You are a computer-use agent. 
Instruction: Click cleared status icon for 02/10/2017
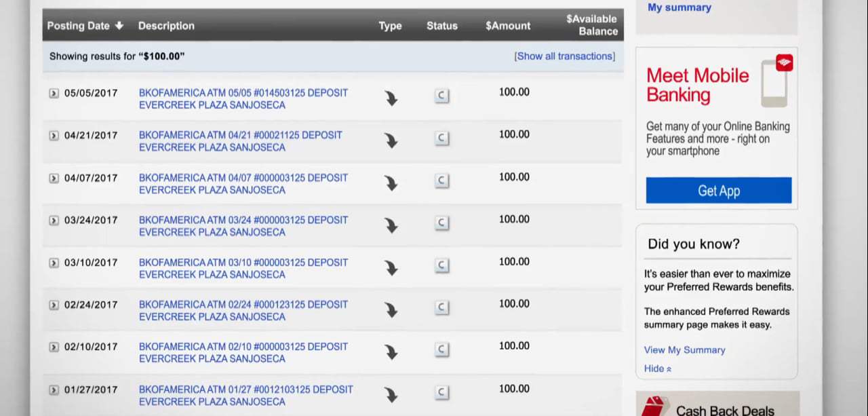point(441,349)
